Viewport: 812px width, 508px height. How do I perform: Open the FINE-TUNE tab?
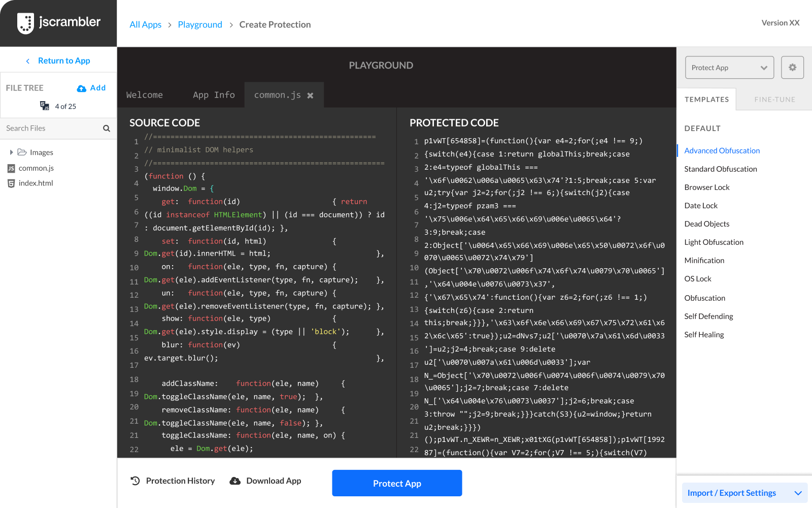point(774,100)
